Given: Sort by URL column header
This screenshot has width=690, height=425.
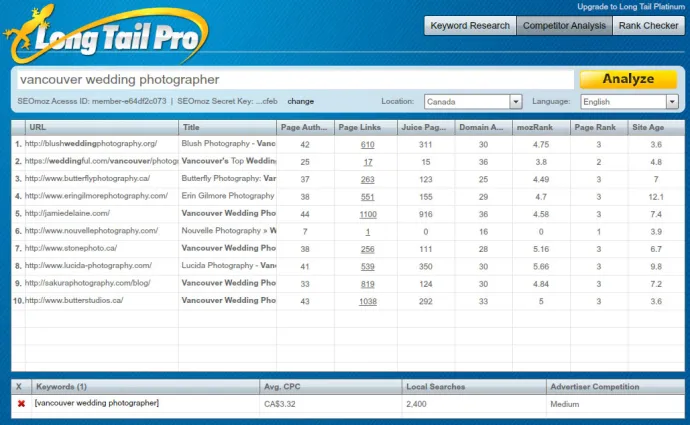Looking at the screenshot, I should click(x=102, y=127).
